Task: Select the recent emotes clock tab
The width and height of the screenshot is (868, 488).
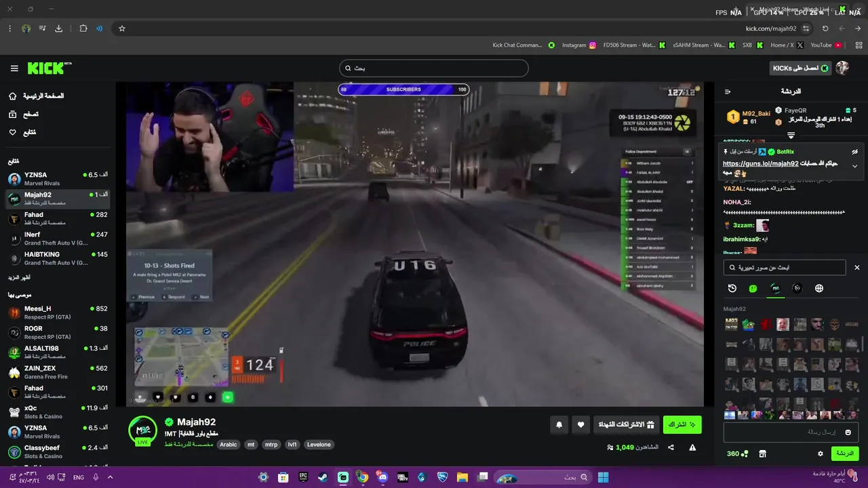Action: [x=732, y=288]
